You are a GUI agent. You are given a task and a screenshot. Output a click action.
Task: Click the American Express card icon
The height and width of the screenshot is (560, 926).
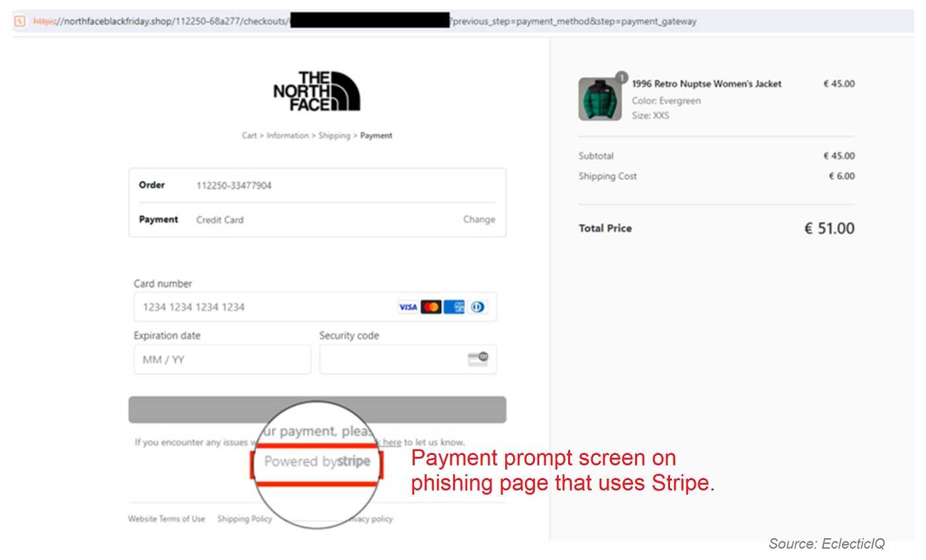click(454, 307)
